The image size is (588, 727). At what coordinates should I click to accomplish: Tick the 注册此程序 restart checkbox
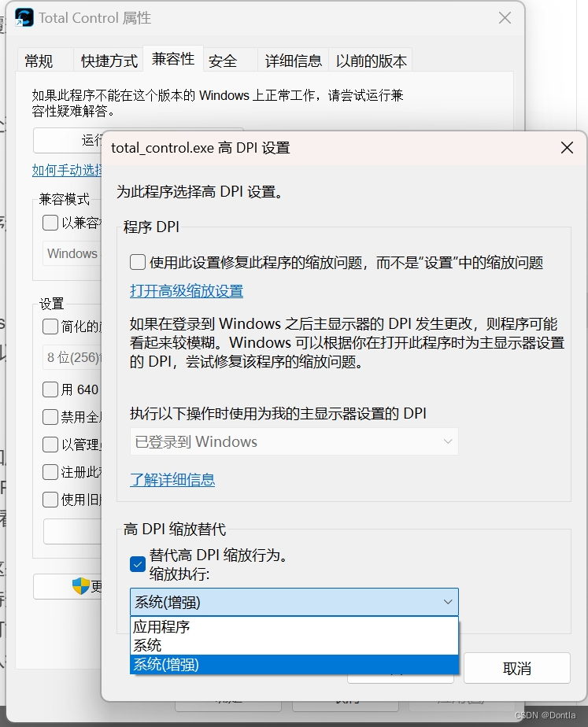(x=50, y=472)
